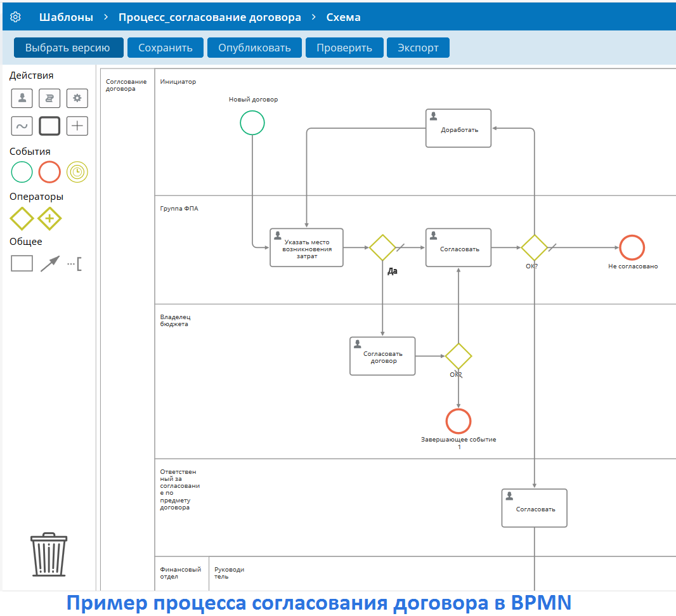676x616 pixels.
Task: Select the exclusive gateway diamond under Операторы
Action: point(22,218)
